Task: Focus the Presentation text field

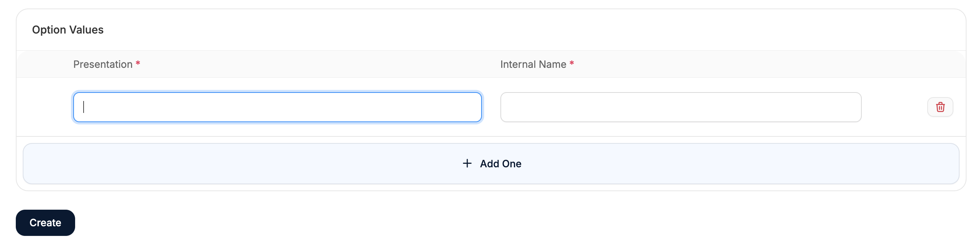Action: pos(277,107)
